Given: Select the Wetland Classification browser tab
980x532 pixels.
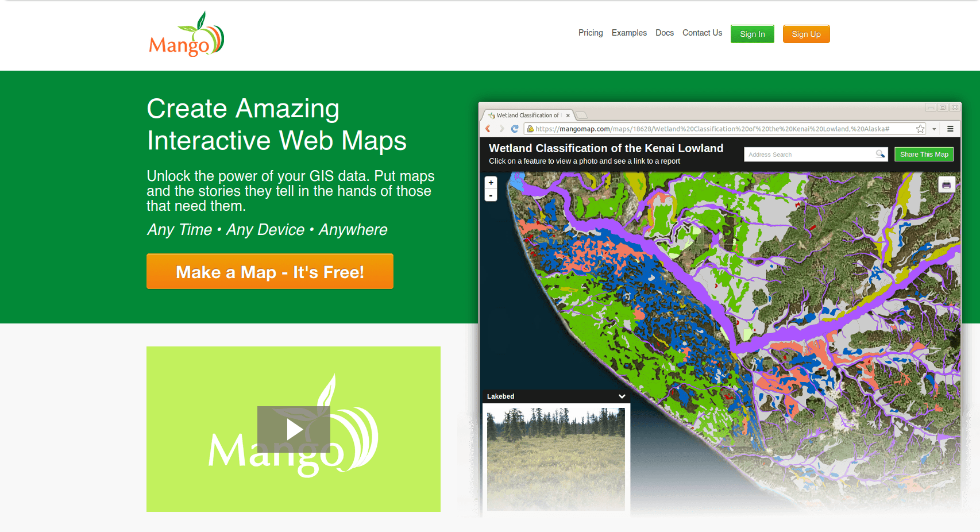Looking at the screenshot, I should pyautogui.click(x=527, y=115).
